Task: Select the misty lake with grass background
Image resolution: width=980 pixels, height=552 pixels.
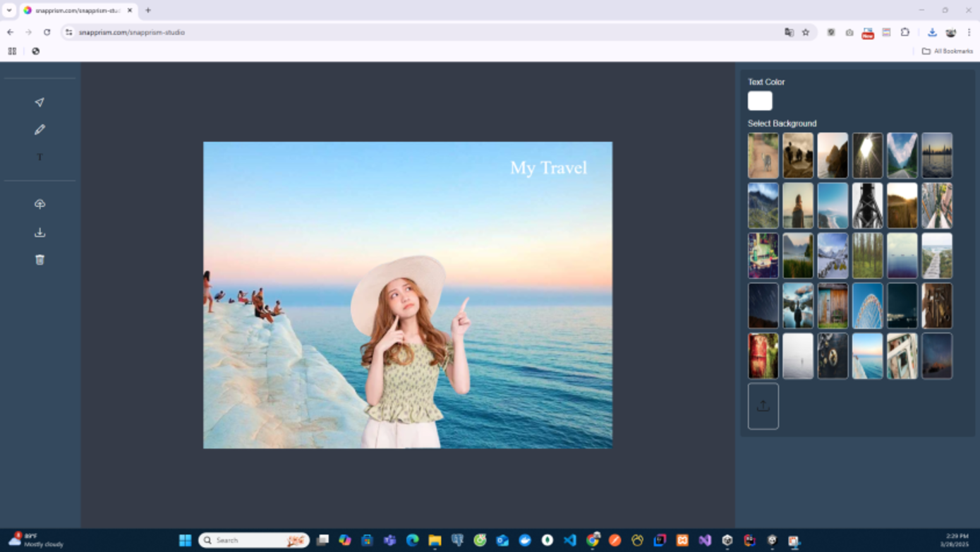Action: (798, 256)
